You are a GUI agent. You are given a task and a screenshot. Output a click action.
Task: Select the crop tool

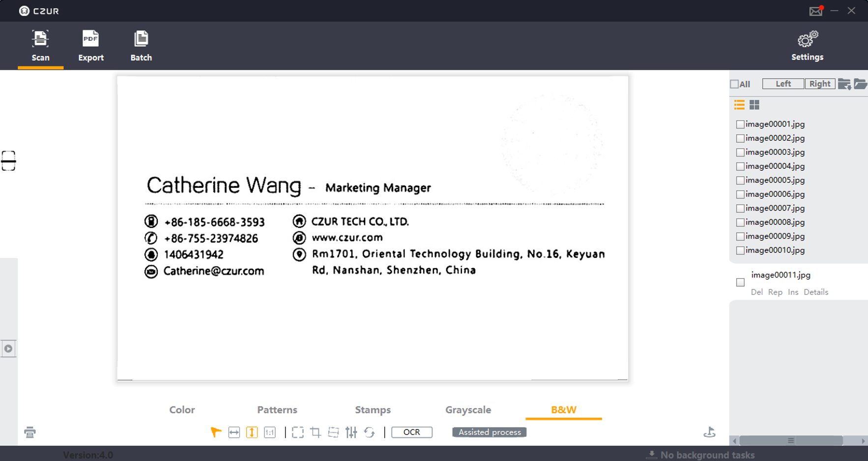point(316,432)
